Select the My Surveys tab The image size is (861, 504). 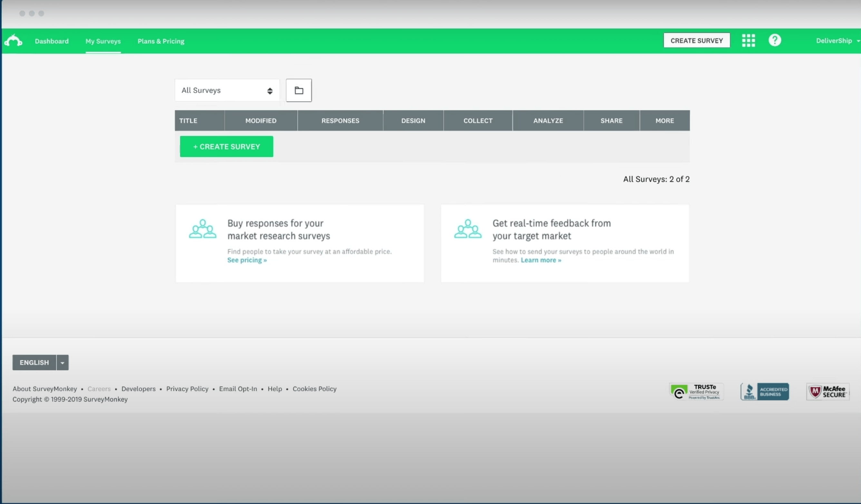click(103, 41)
